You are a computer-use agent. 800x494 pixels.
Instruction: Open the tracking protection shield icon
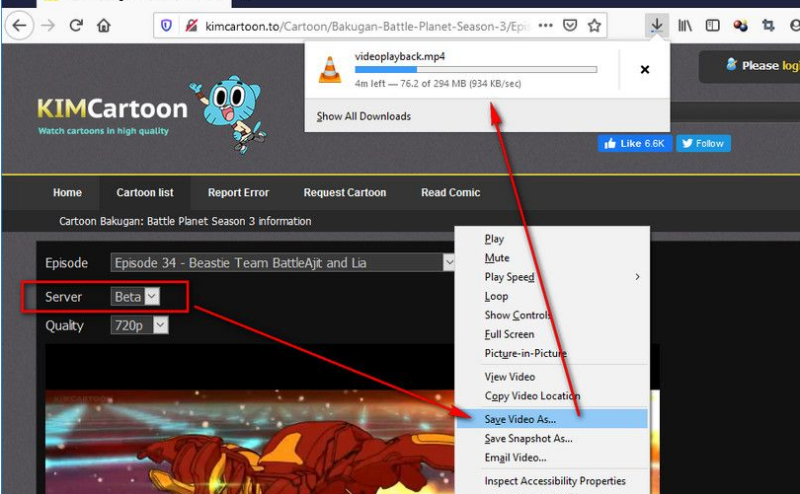coord(166,26)
